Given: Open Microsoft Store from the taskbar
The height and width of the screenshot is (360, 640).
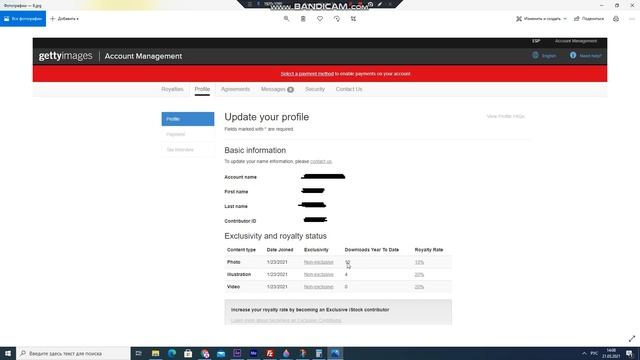Looking at the screenshot, I should 188,353.
